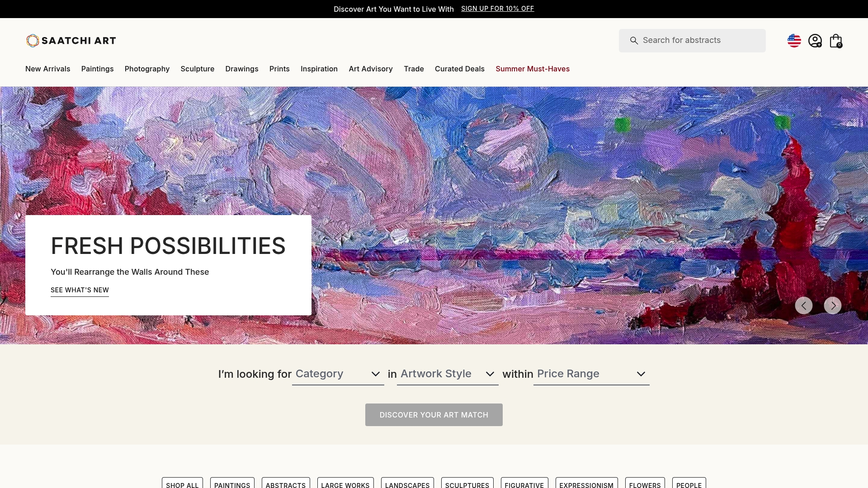Click the Sculptures tag button
Image resolution: width=868 pixels, height=488 pixels.
467,483
